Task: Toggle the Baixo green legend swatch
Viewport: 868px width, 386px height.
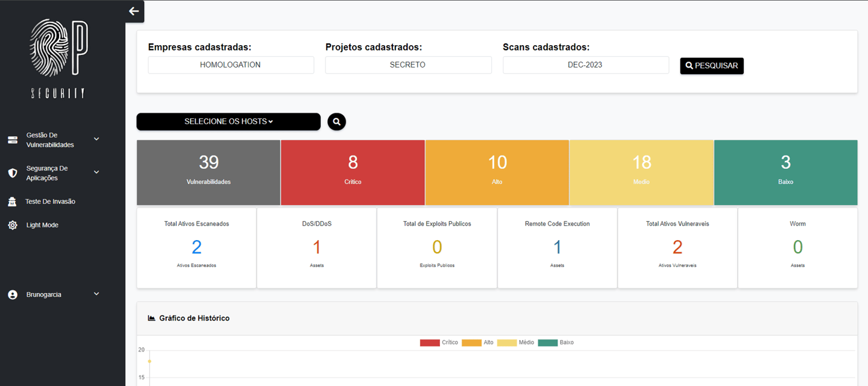Action: coord(548,343)
